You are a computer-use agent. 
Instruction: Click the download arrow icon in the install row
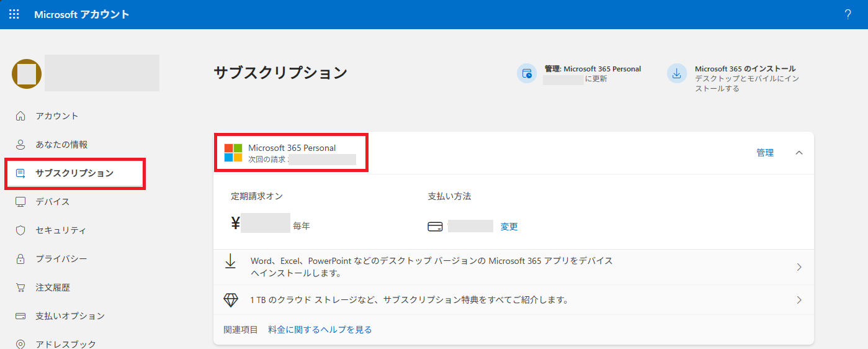pos(230,261)
